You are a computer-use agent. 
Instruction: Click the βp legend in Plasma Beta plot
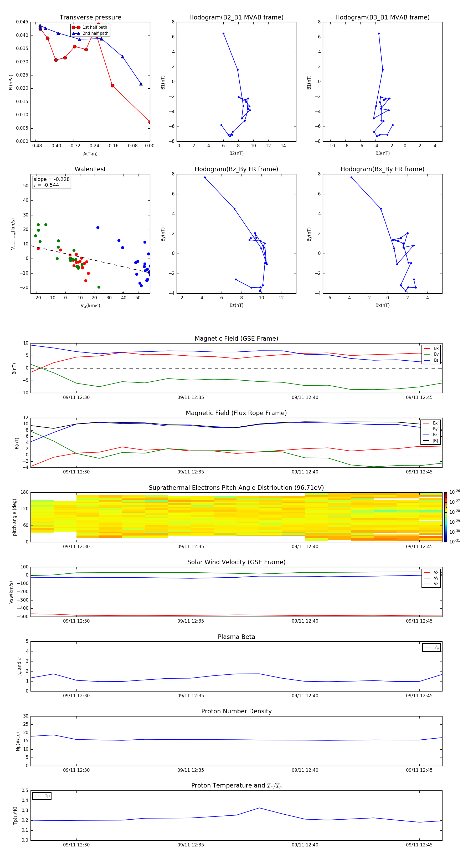click(431, 647)
